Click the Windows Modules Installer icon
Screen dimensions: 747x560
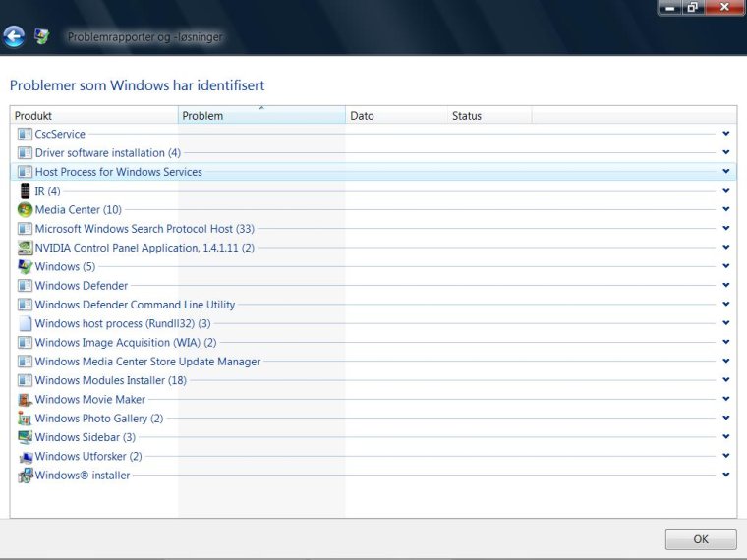pos(25,380)
